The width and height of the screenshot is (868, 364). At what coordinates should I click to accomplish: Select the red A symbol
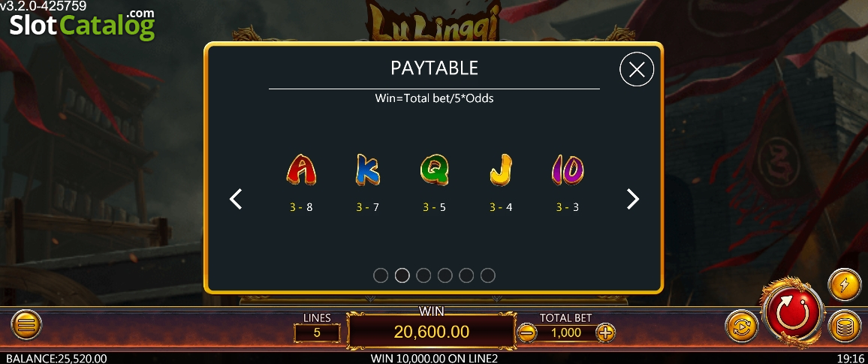point(301,170)
